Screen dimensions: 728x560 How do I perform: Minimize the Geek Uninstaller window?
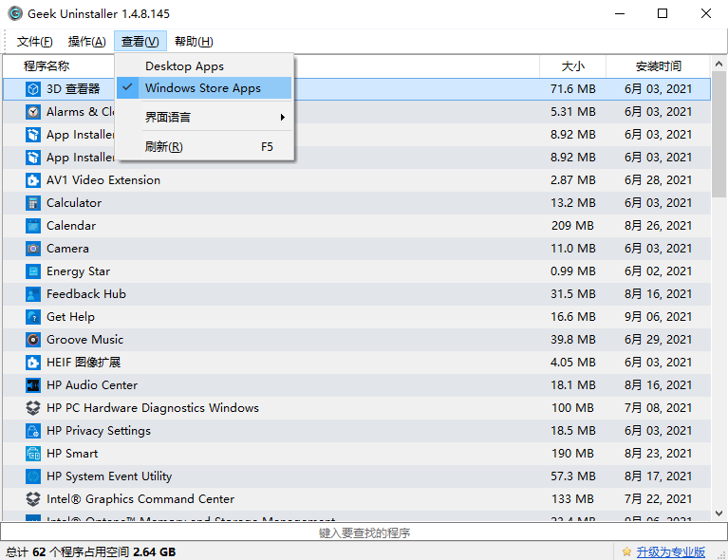(x=620, y=13)
